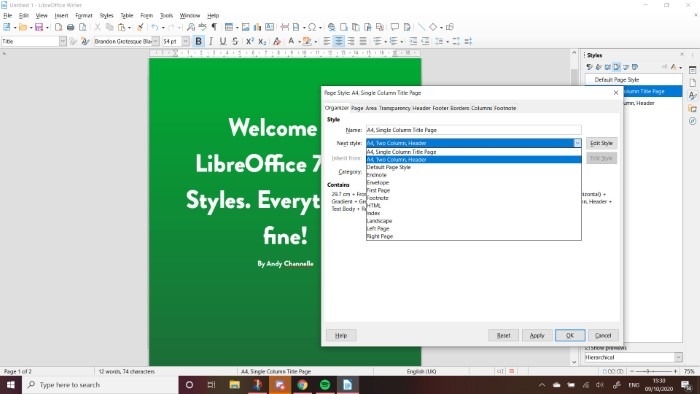Open Gallery deck in sidebar

[692, 108]
